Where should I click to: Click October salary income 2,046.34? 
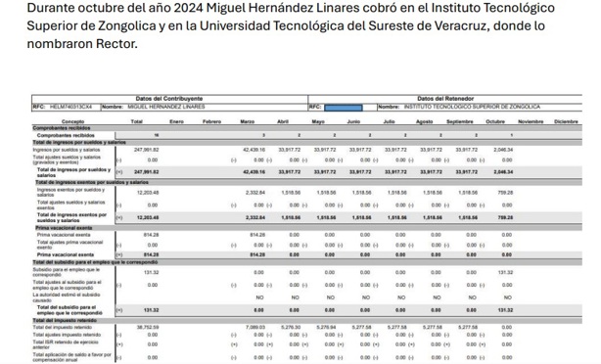point(503,150)
